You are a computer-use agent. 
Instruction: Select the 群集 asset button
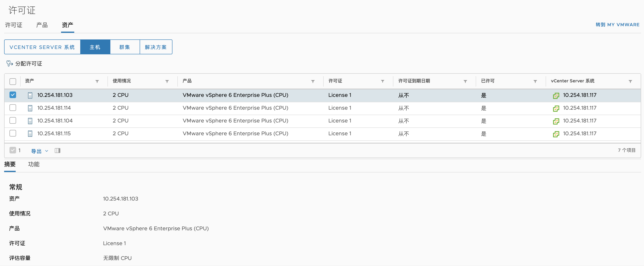[x=125, y=47]
